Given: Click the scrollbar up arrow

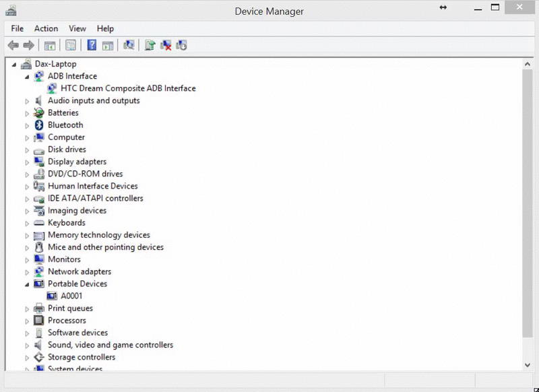Looking at the screenshot, I should point(528,64).
